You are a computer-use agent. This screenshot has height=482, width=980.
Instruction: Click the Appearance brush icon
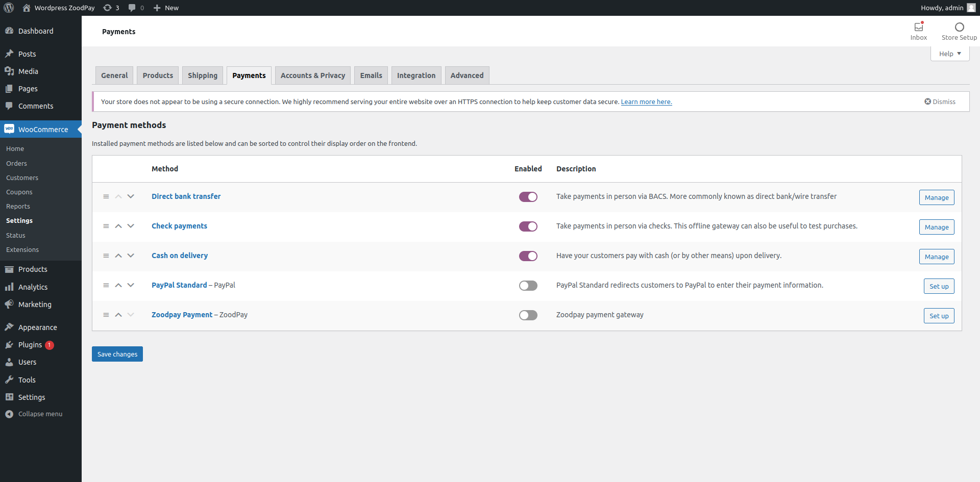tap(9, 327)
